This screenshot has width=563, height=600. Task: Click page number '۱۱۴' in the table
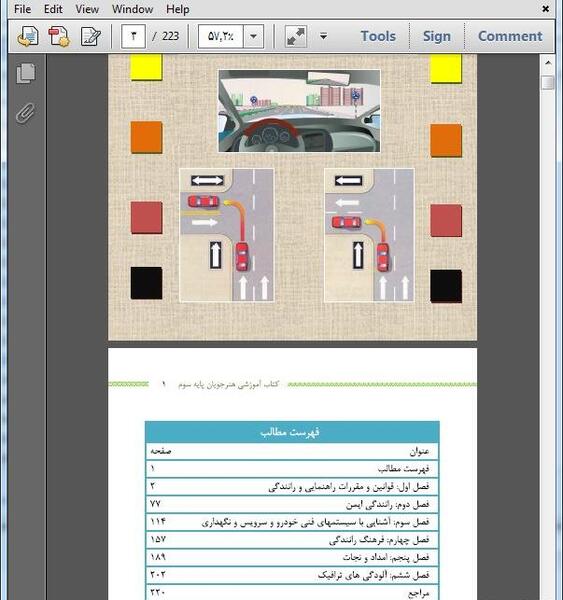(158, 522)
